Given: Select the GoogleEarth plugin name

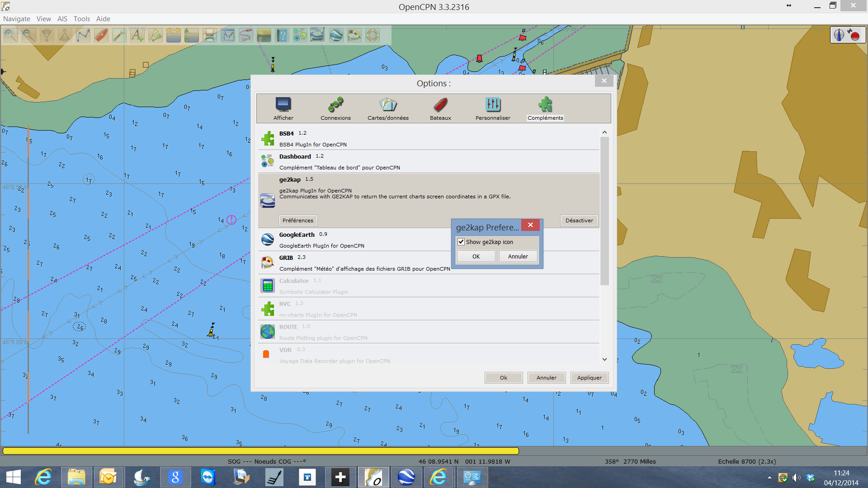Looking at the screenshot, I should pos(297,235).
